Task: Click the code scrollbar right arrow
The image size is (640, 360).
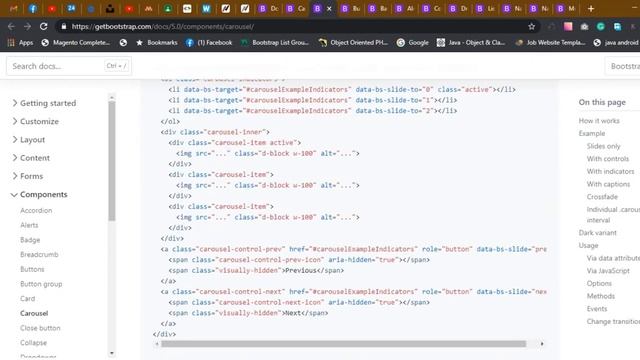Action: click(542, 344)
